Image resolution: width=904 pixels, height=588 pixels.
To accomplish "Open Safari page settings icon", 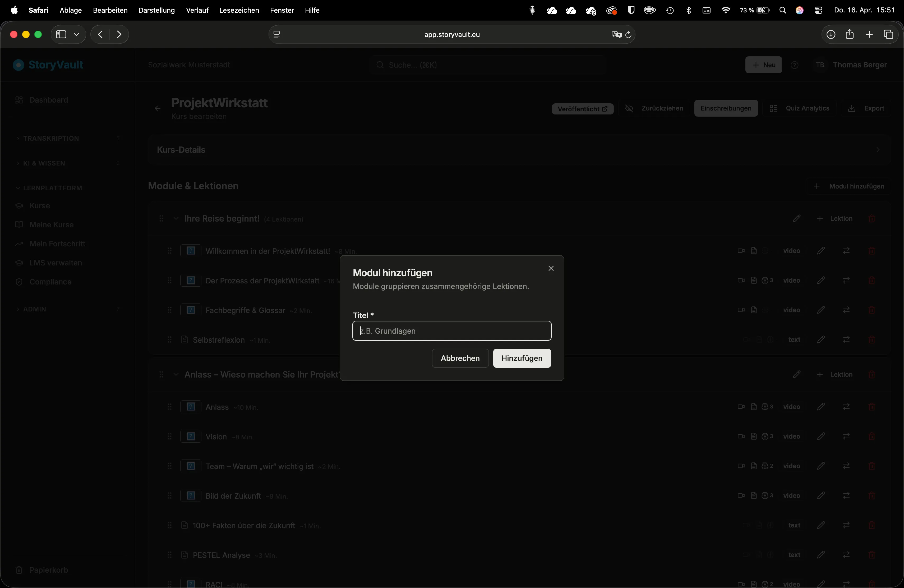I will point(276,35).
